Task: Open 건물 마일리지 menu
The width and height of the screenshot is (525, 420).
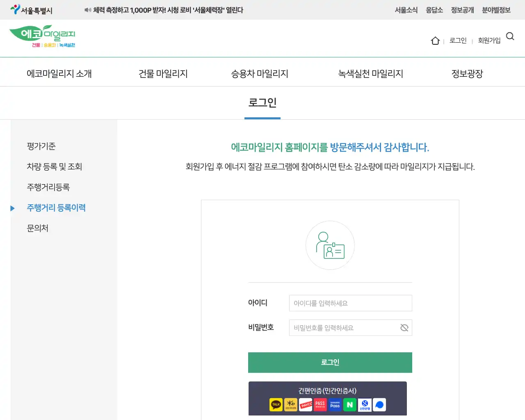Action: click(x=163, y=74)
